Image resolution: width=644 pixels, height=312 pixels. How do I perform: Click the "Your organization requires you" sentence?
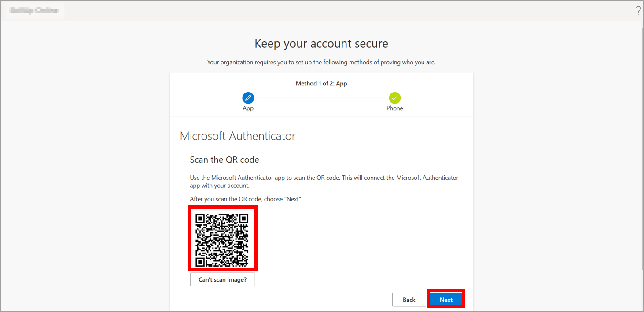point(321,62)
